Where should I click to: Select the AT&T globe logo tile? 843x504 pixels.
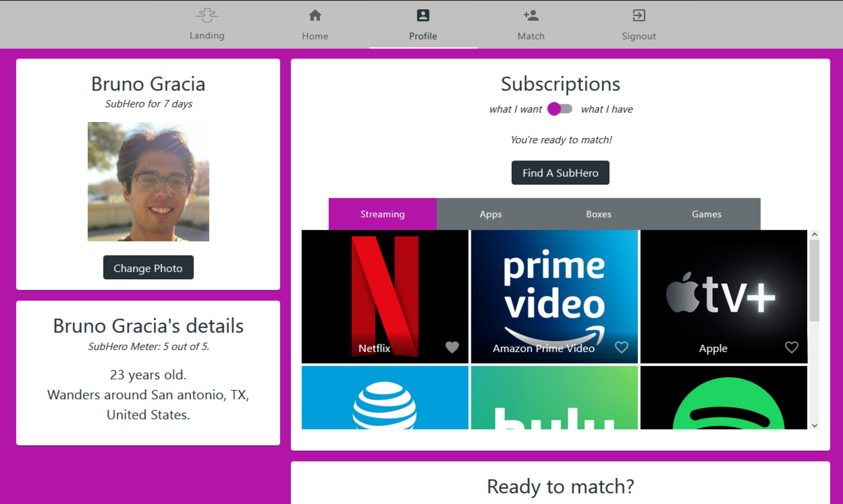(x=385, y=398)
